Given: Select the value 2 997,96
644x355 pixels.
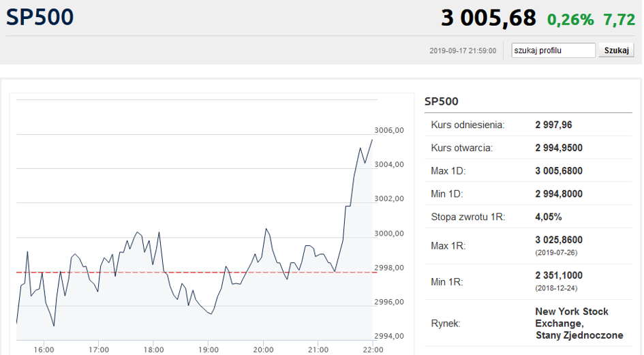Looking at the screenshot, I should [x=553, y=125].
